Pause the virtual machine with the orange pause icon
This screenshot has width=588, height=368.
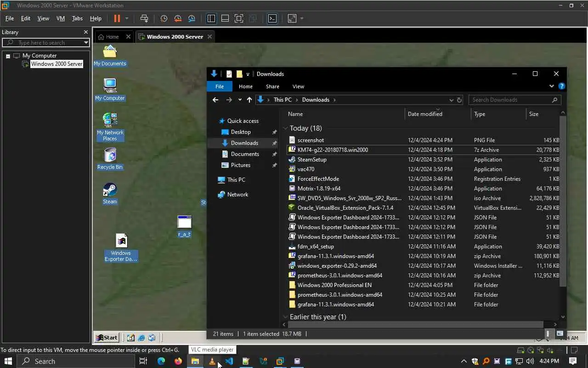click(117, 18)
